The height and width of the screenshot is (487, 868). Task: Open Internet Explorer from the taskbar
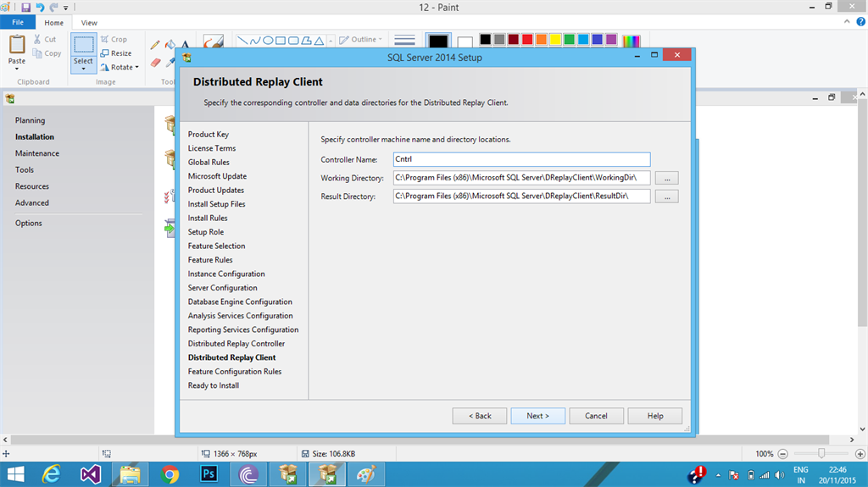coord(52,474)
